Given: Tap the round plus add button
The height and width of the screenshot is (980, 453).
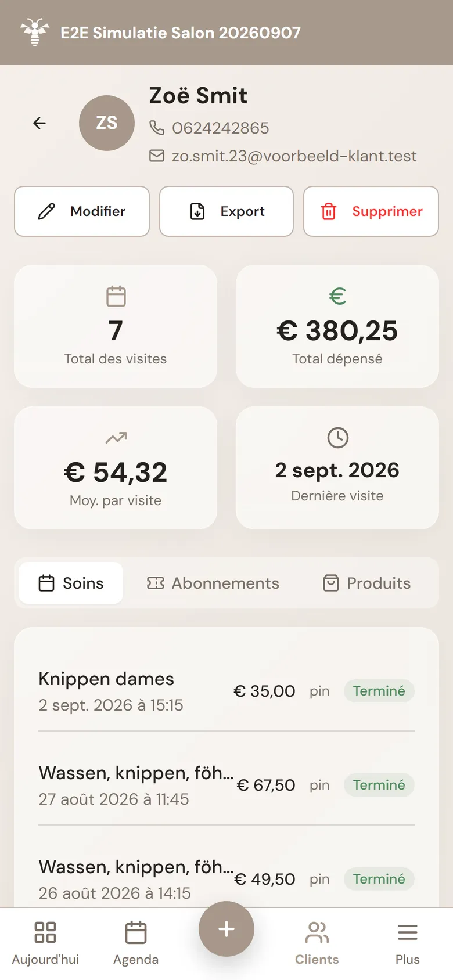Looking at the screenshot, I should pos(227,929).
